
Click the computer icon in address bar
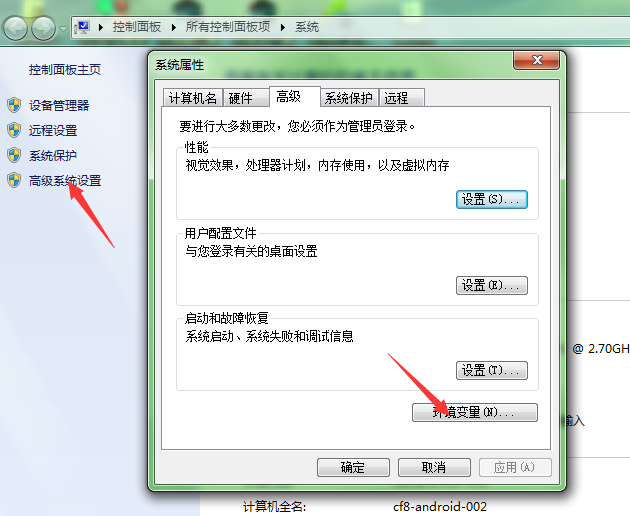click(x=82, y=27)
